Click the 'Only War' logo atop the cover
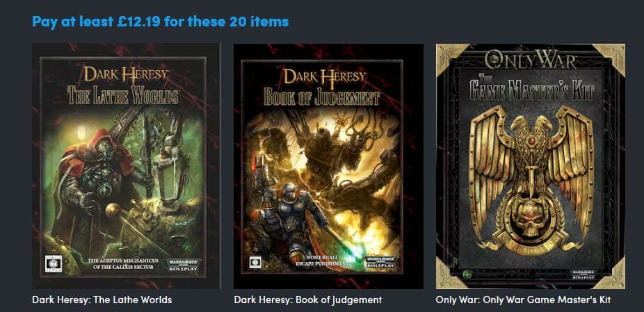 [530, 60]
